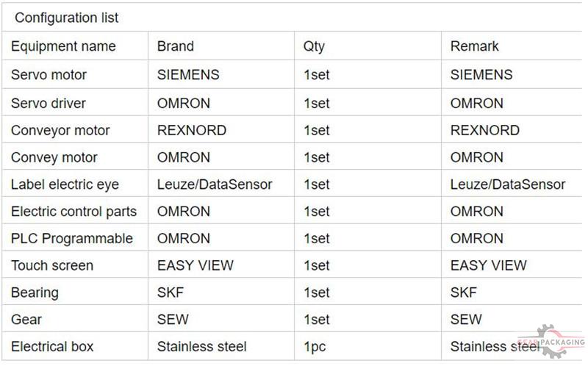
Task: Click the Gear Packaging watermark logo
Action: point(552,341)
